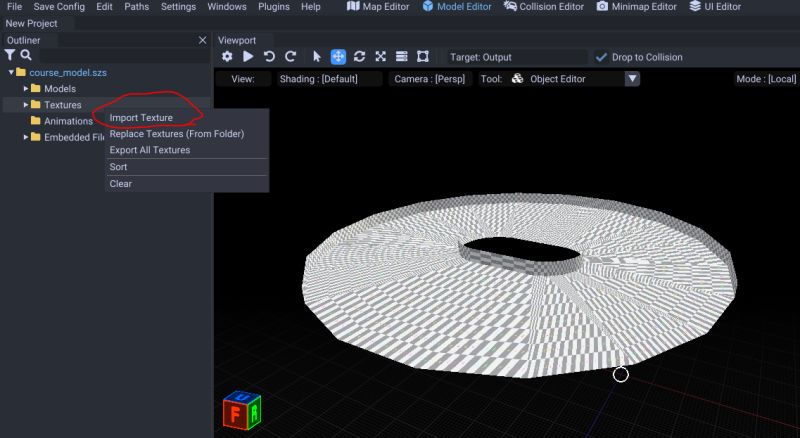The image size is (800, 438).
Task: Click the outliner filter funnel icon
Action: pos(10,55)
